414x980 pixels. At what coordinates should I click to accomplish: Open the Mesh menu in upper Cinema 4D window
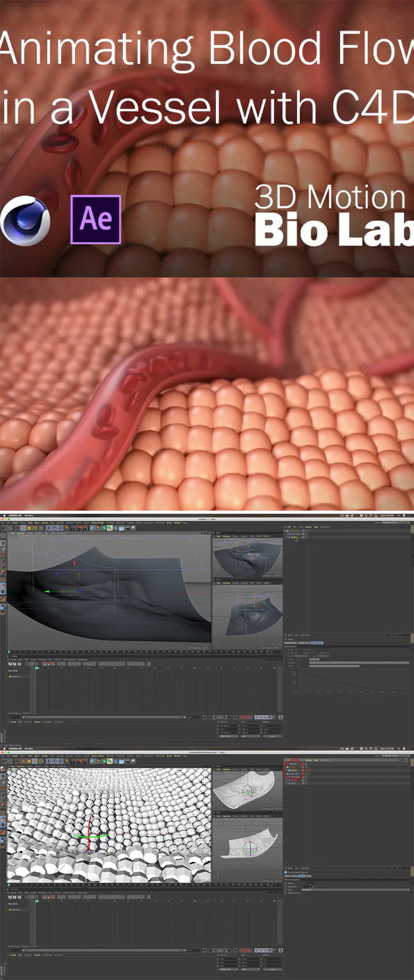37,523
